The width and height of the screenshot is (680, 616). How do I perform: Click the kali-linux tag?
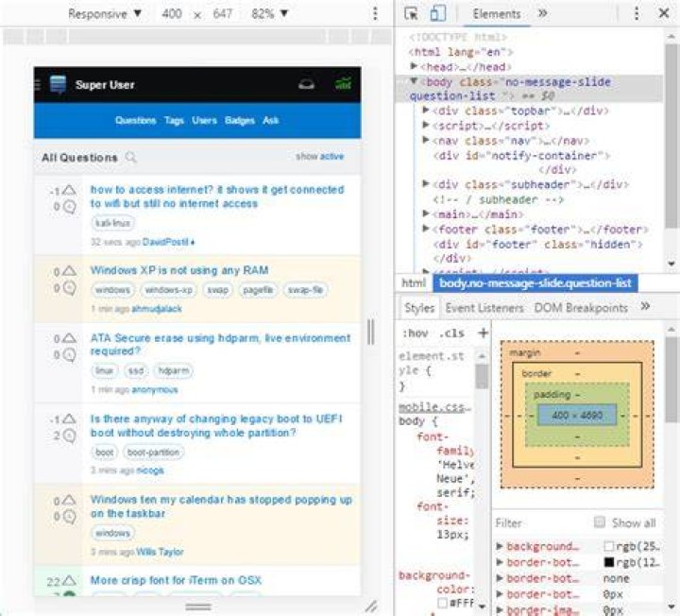112,223
